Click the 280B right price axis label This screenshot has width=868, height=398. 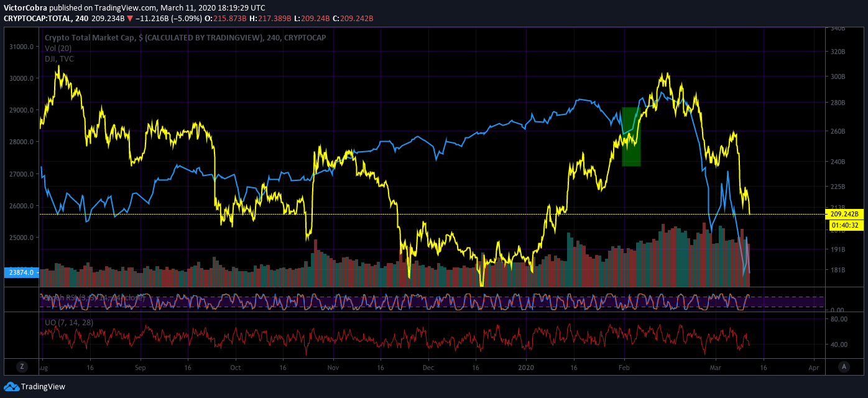(x=838, y=103)
